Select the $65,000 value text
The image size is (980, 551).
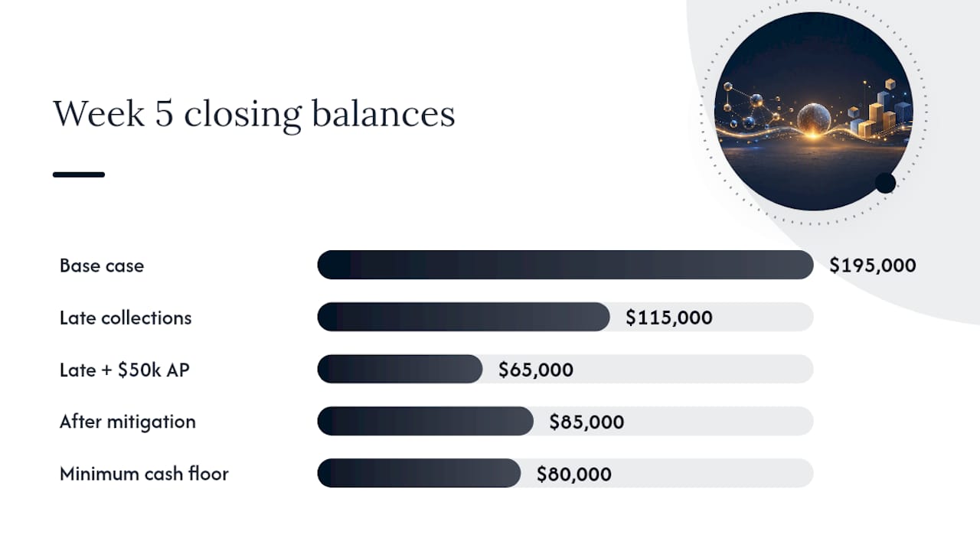point(536,370)
